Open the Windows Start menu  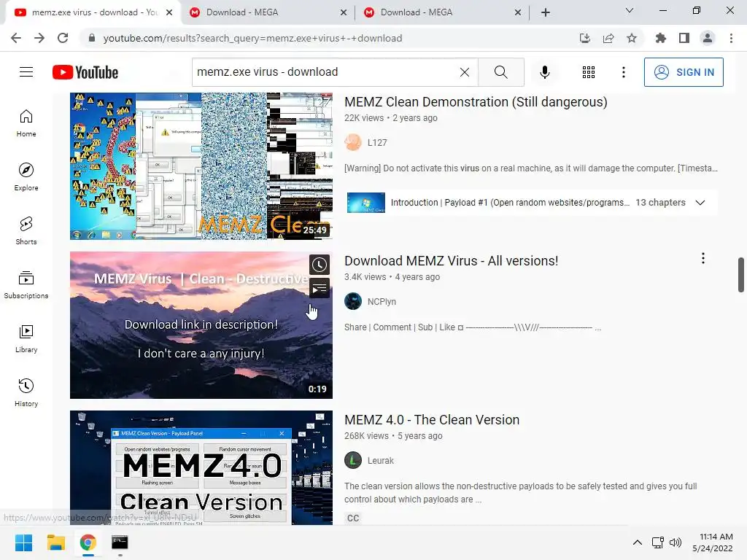[23, 542]
